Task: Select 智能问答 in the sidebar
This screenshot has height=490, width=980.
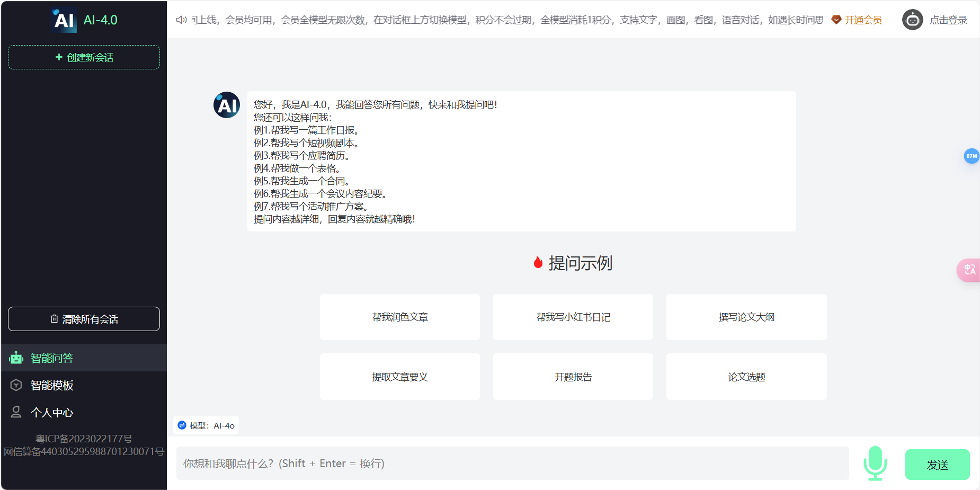Action: (50, 358)
